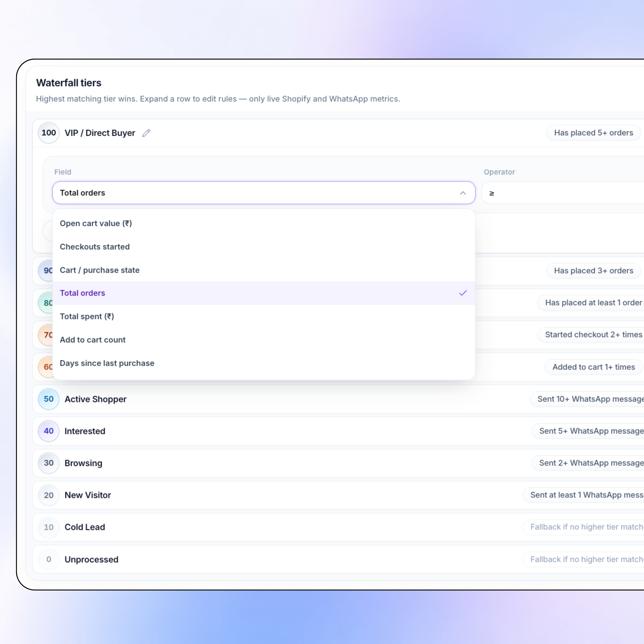
Task: Open the Cold Lead tier row
Action: [338, 527]
